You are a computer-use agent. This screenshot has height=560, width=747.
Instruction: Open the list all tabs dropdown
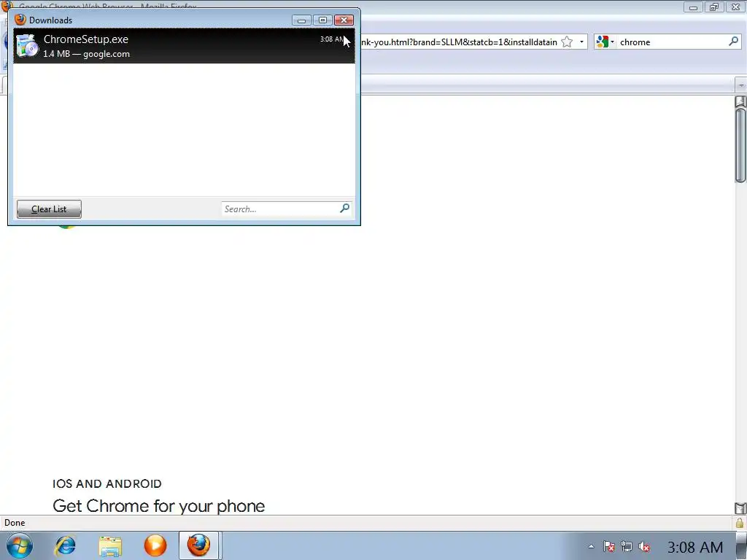point(741,85)
